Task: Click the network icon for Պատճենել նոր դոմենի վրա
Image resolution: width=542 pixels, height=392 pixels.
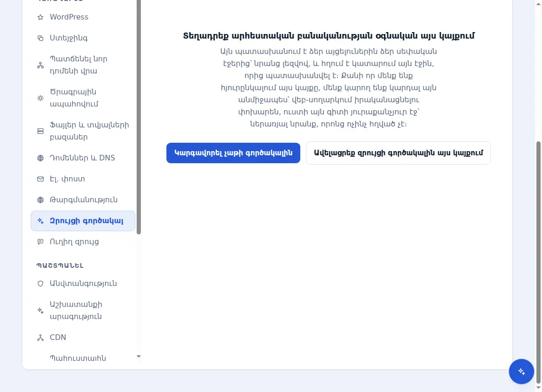Action: [40, 65]
